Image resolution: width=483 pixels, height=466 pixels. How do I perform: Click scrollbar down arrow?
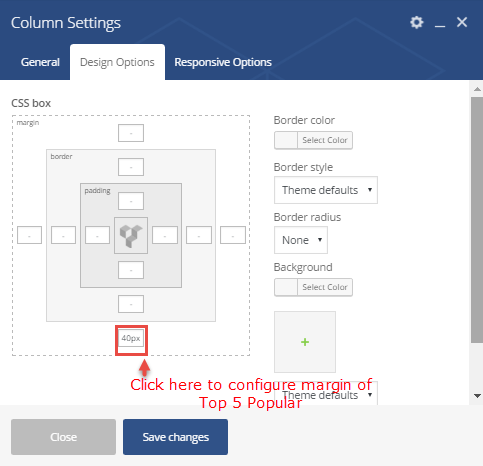click(477, 396)
